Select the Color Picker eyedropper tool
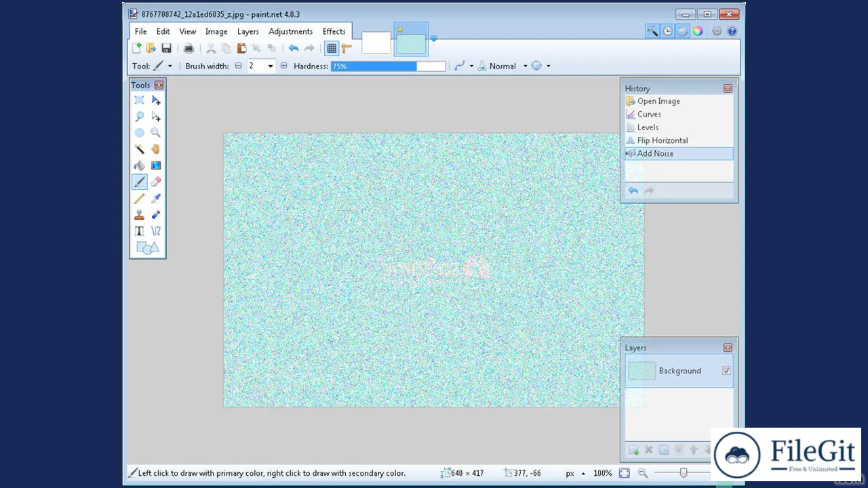This screenshot has height=488, width=868. (x=156, y=198)
